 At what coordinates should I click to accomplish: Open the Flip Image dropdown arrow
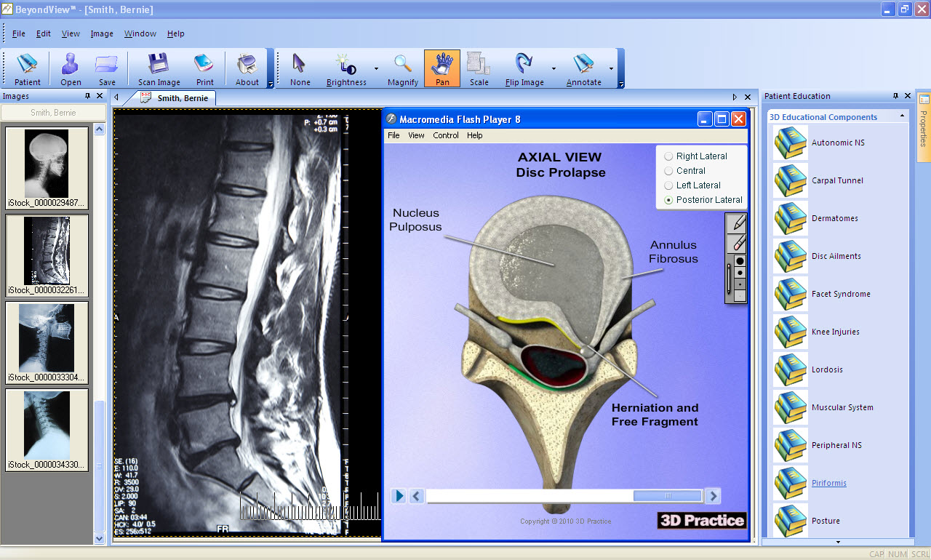pos(554,69)
